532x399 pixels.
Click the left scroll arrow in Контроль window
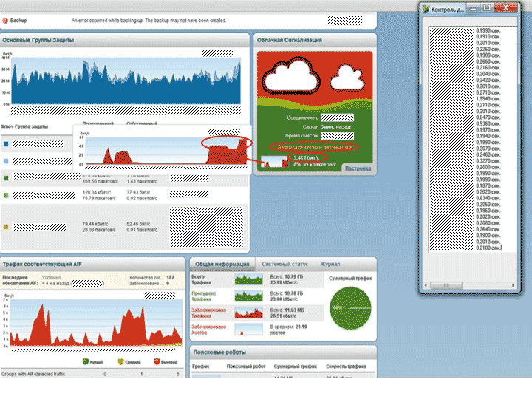426,285
